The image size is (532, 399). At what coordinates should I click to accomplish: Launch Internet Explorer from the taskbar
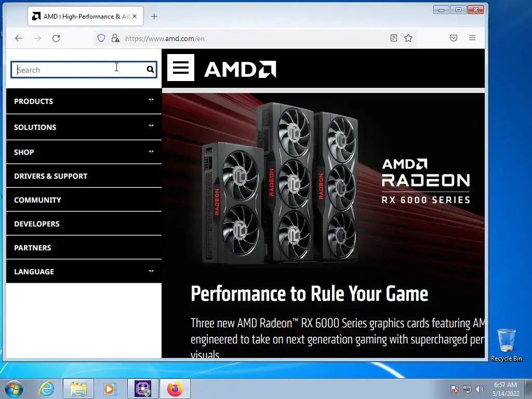pyautogui.click(x=46, y=389)
